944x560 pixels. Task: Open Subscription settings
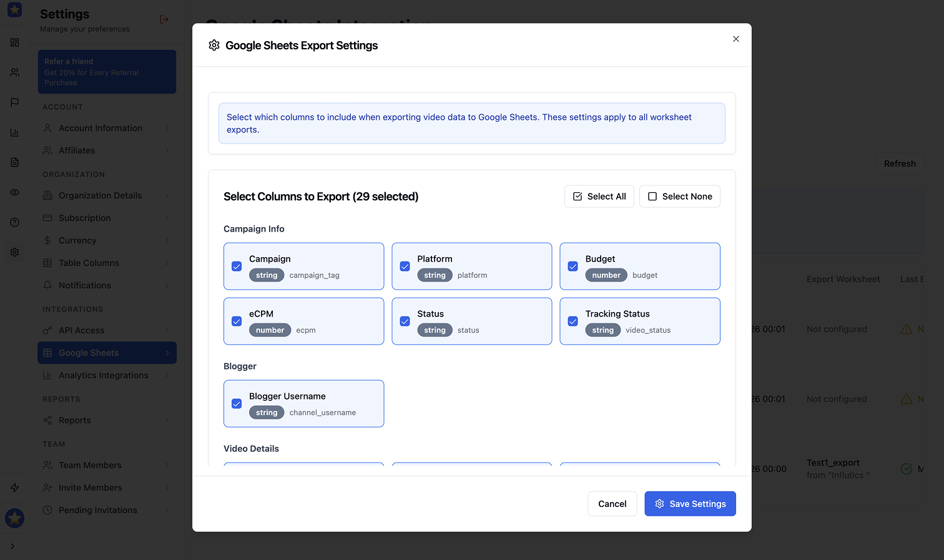pos(107,218)
